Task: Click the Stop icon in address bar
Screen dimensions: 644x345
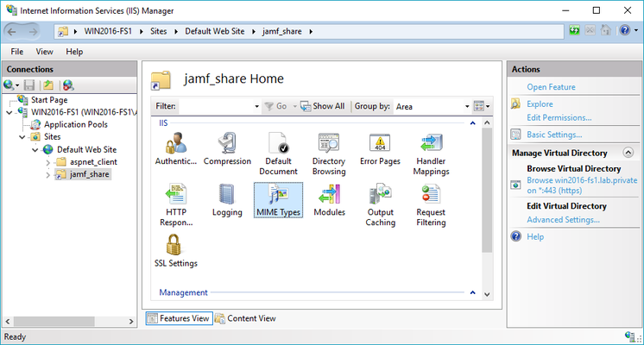Action: click(x=590, y=30)
